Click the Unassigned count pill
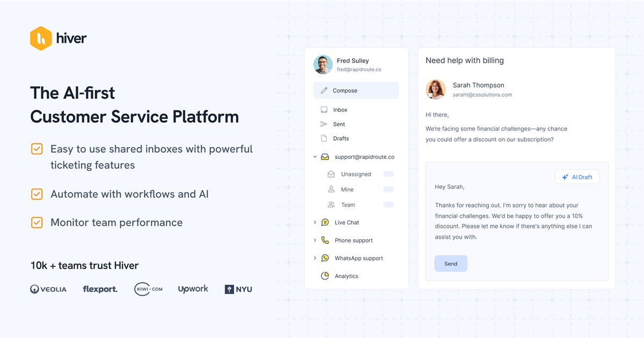 pos(389,174)
